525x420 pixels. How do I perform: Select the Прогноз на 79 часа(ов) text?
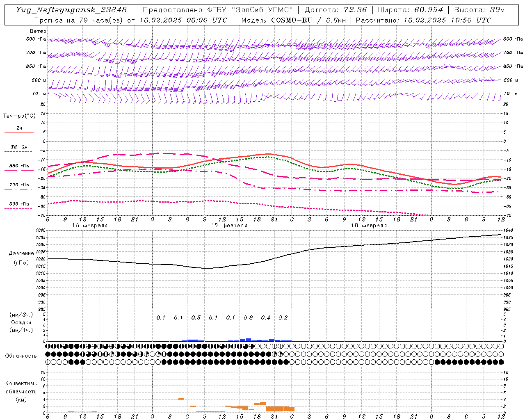point(79,20)
